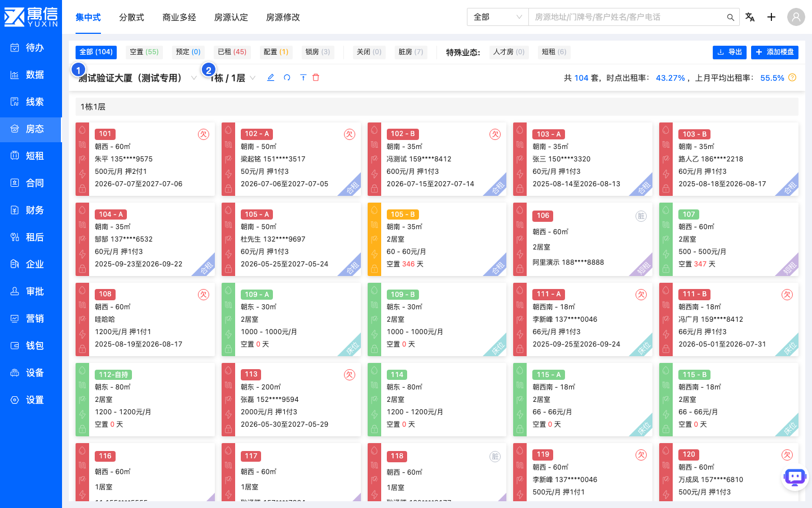Click the language translation icon

click(750, 17)
